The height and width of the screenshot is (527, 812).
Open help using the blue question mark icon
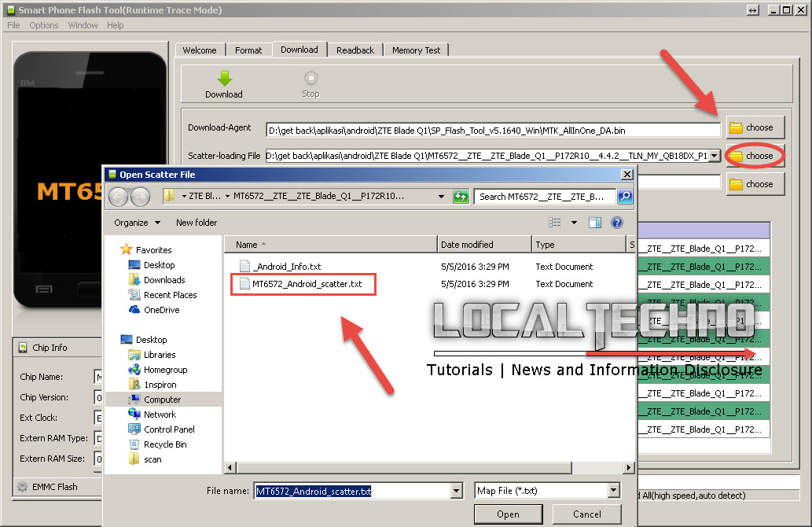pos(616,222)
